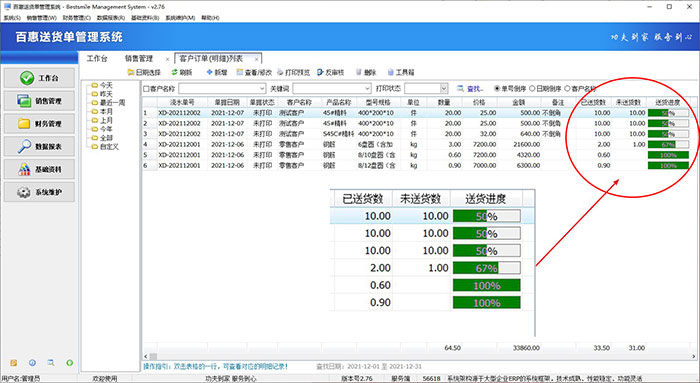
Task: Sort by the 金额 column header
Action: (519, 102)
